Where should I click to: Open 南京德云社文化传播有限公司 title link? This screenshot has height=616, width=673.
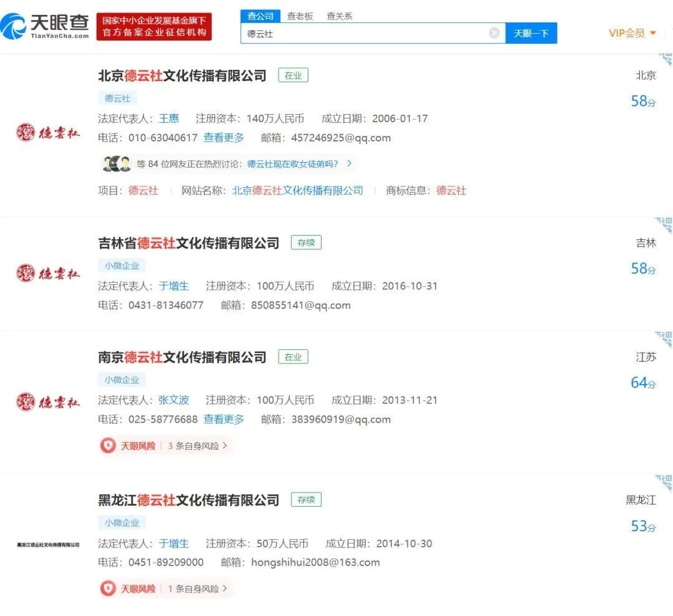[182, 357]
